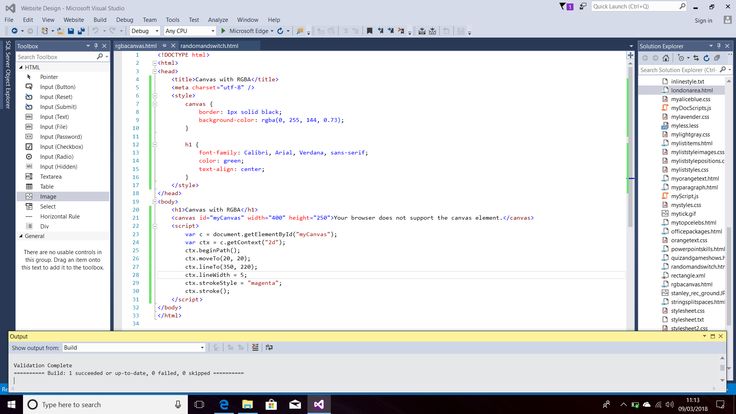736x414 pixels.
Task: Switch to randomandswitch.html tab
Action: (x=209, y=46)
